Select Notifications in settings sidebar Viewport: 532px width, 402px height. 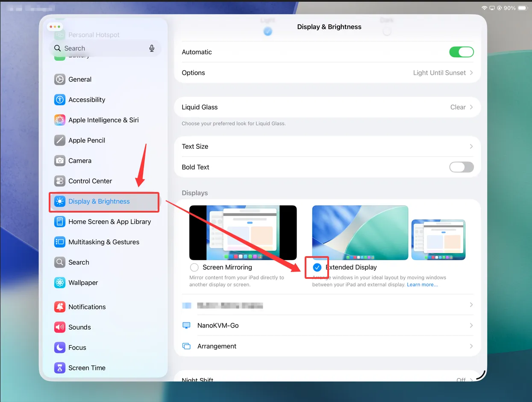pos(105,307)
